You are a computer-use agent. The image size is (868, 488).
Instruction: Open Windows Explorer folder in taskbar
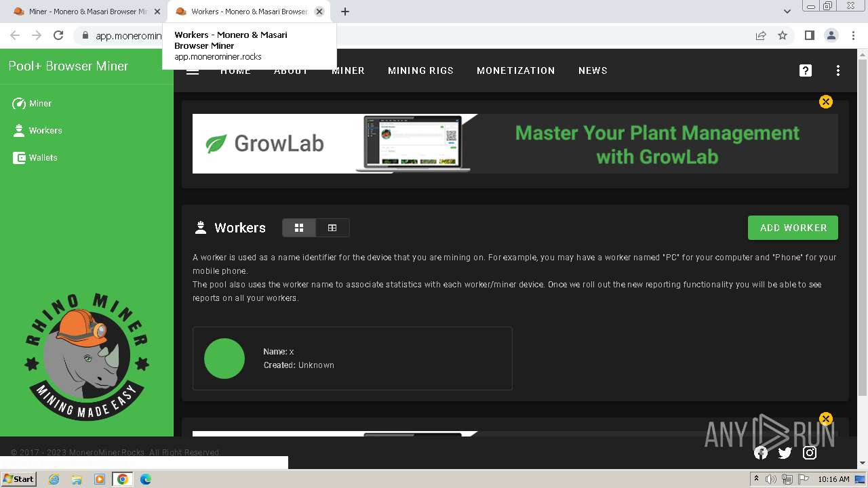point(77,479)
